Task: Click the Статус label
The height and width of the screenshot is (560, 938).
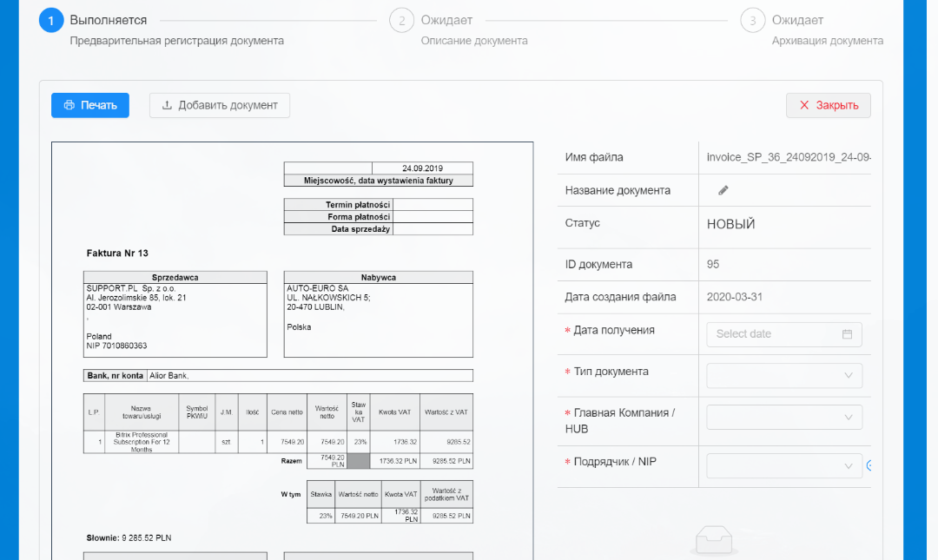Action: point(583,222)
